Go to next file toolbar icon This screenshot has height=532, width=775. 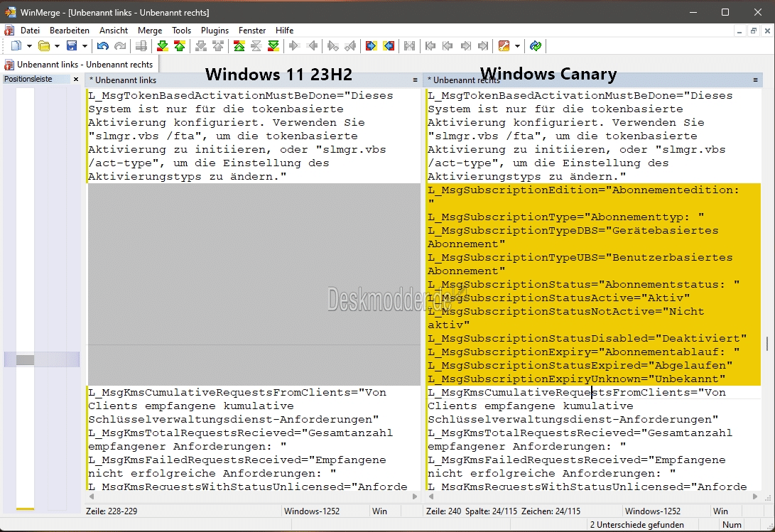[465, 46]
